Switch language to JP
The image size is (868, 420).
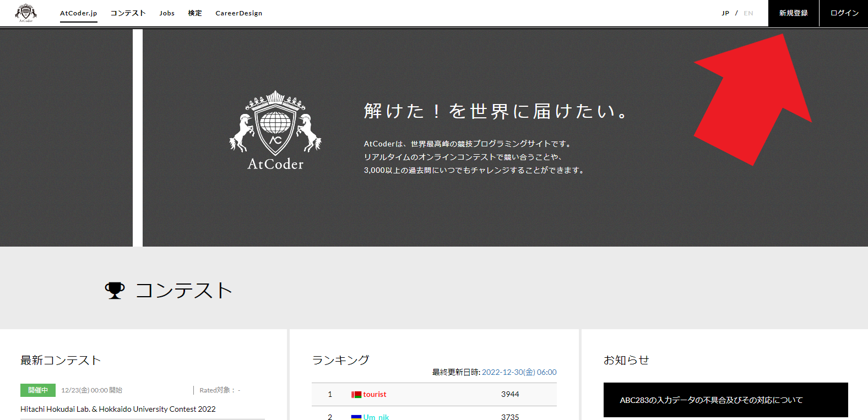click(725, 13)
